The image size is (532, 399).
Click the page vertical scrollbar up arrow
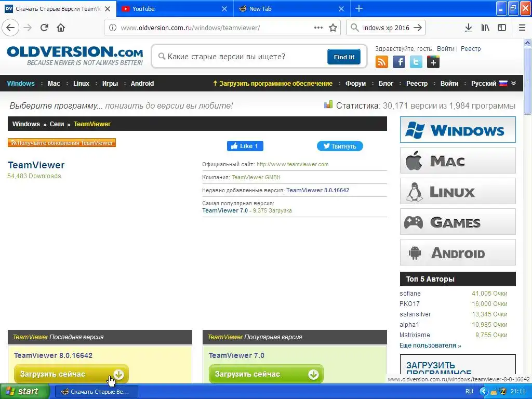tap(528, 43)
